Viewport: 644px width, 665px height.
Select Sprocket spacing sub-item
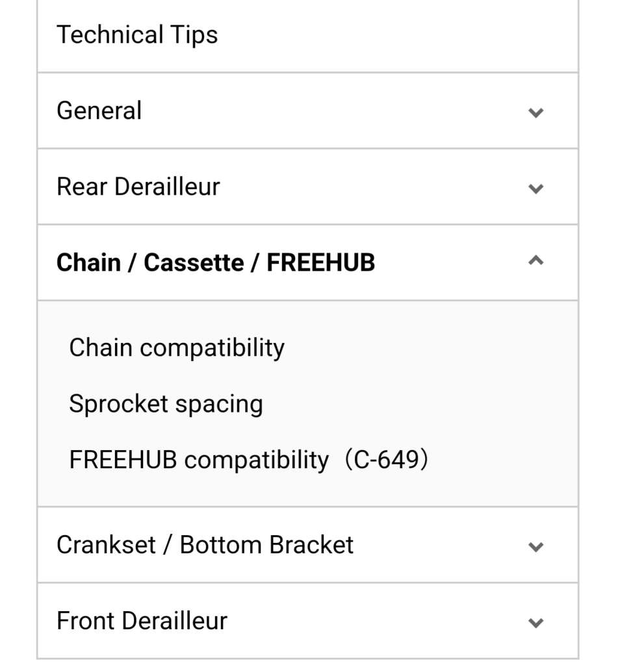pyautogui.click(x=166, y=404)
